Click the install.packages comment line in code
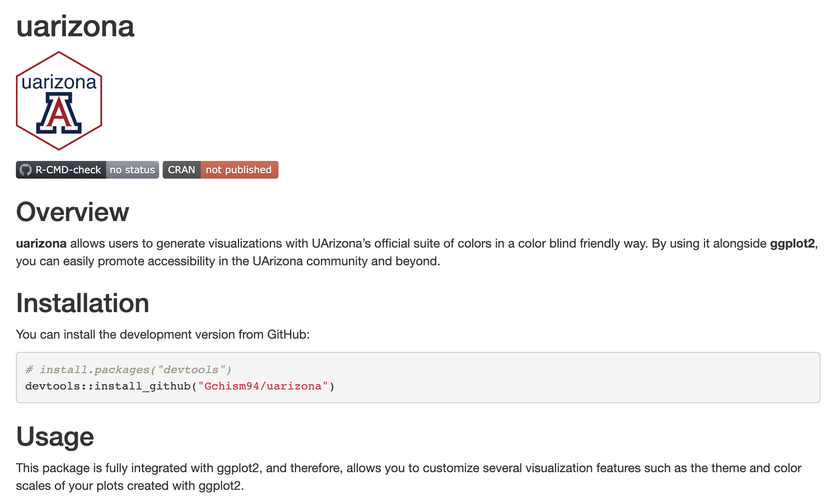The width and height of the screenshot is (832, 504). (128, 370)
